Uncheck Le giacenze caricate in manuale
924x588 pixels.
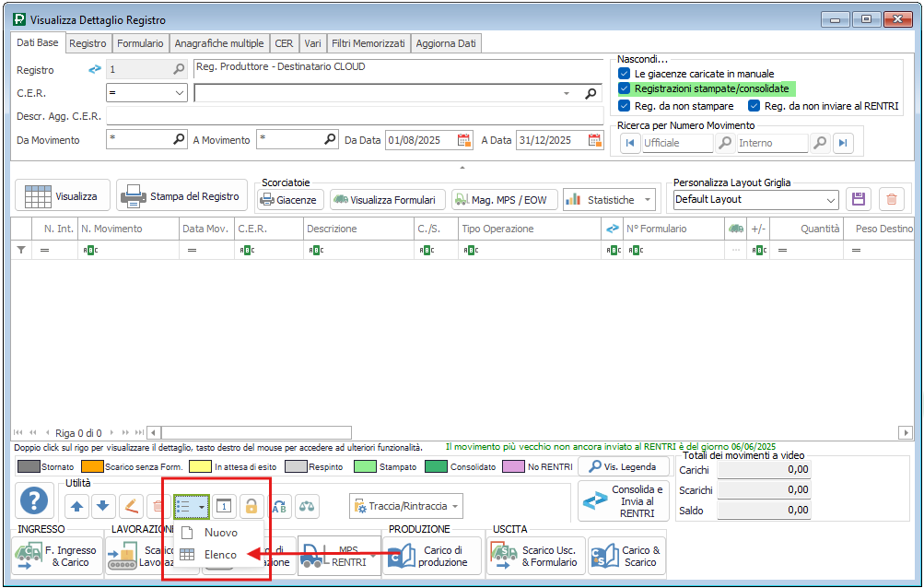(625, 74)
